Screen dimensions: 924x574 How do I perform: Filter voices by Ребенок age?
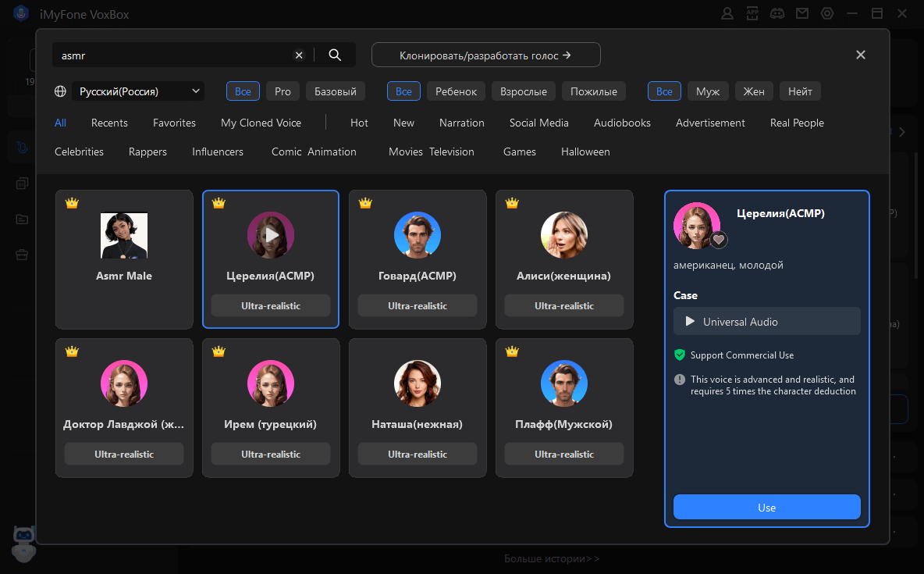(x=456, y=91)
